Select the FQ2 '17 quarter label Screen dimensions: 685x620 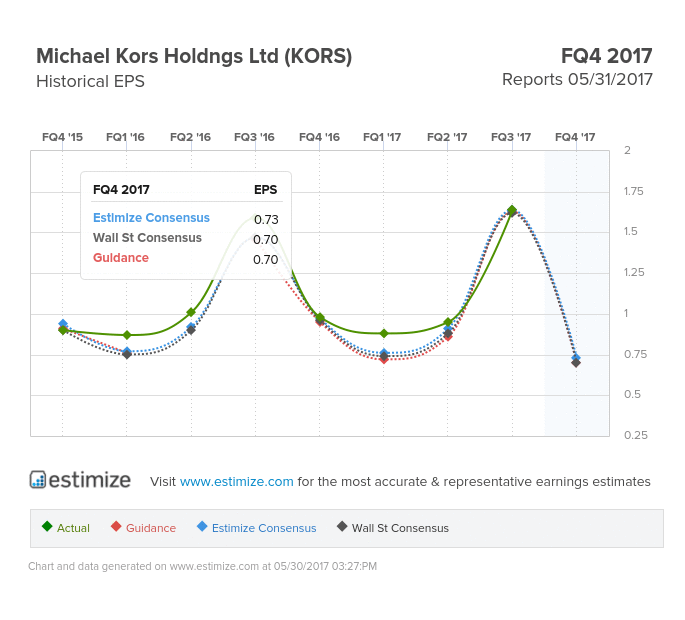coord(447,137)
